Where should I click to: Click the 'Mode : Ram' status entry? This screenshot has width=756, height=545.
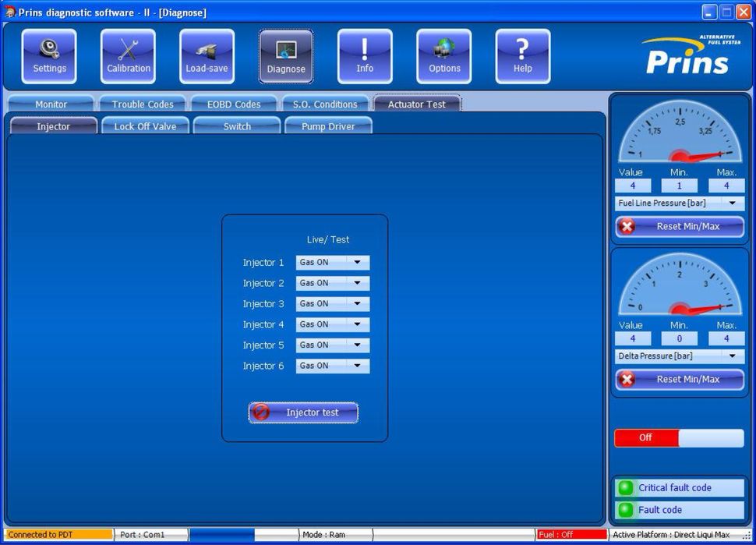[336, 534]
